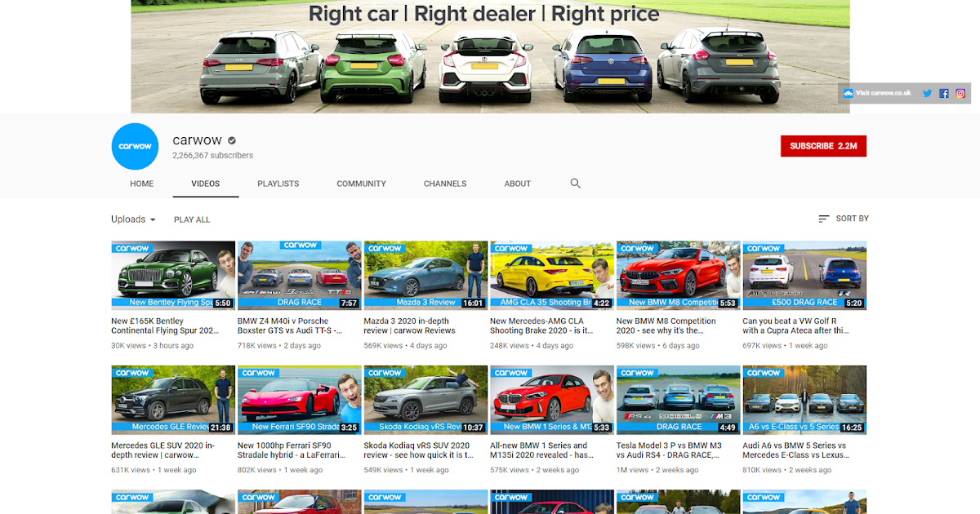The width and height of the screenshot is (980, 514).
Task: Go to the COMMUNITY tab
Action: tap(362, 184)
